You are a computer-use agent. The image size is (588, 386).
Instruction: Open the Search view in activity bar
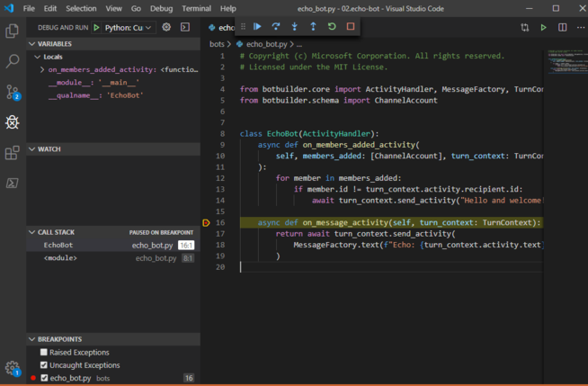click(x=13, y=61)
